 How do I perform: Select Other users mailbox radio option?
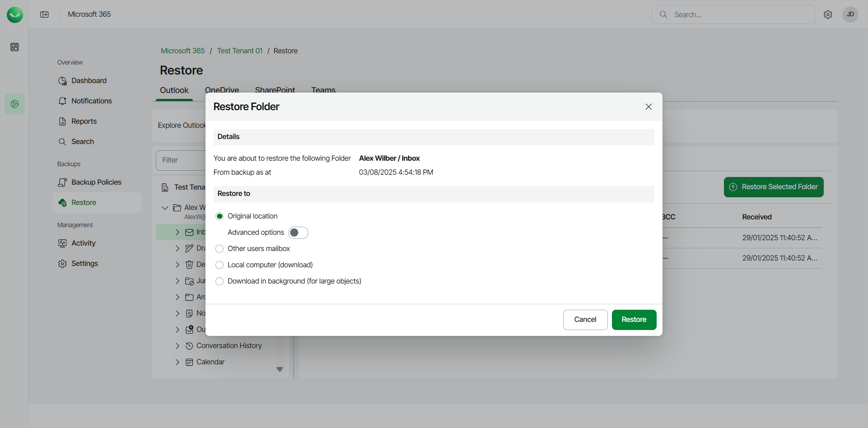(219, 249)
